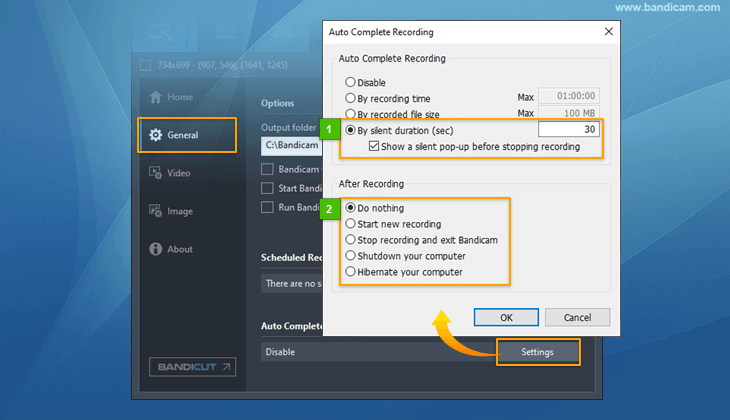Click the C:\Bandicam output folder field
Image resolution: width=730 pixels, height=420 pixels.
[x=291, y=145]
